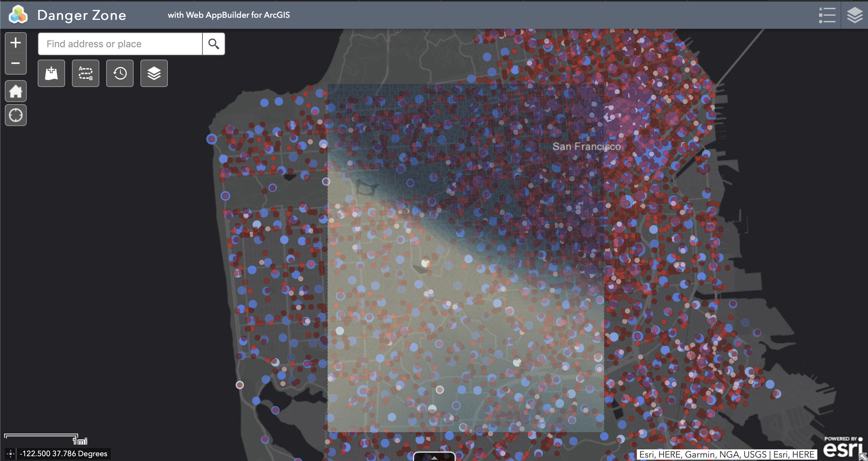Viewport: 868px width, 461px height.
Task: Enable click-to-get-coordinates crosshair button
Action: coord(10,454)
